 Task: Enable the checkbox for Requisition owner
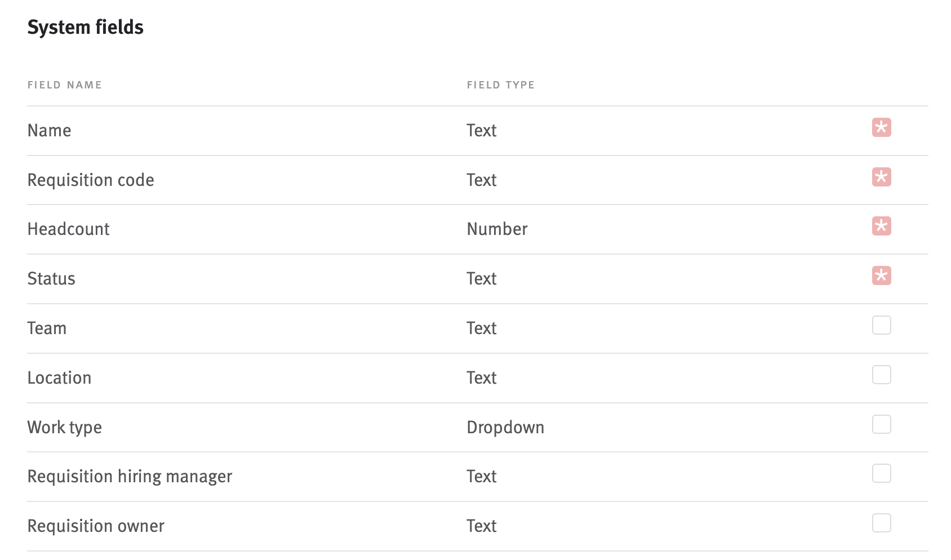tap(881, 523)
